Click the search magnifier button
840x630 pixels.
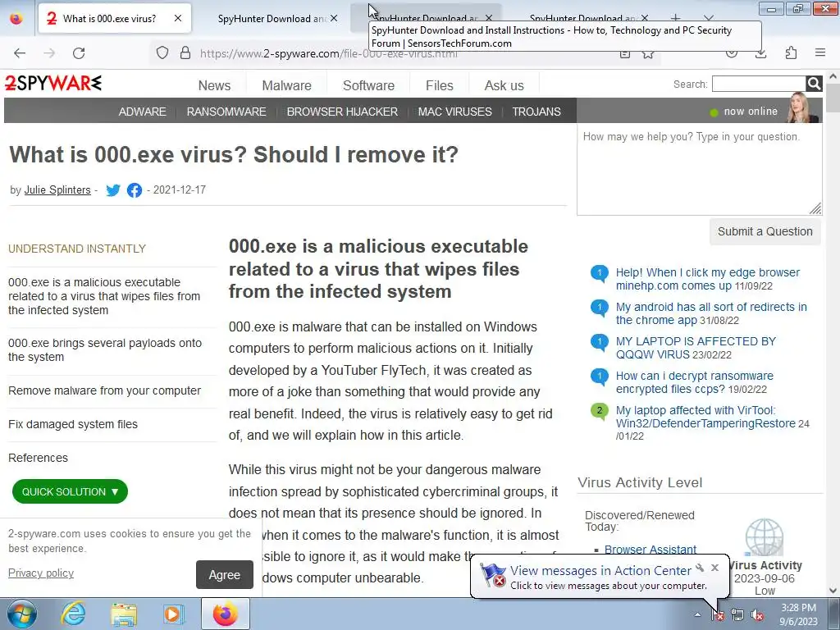(x=814, y=84)
